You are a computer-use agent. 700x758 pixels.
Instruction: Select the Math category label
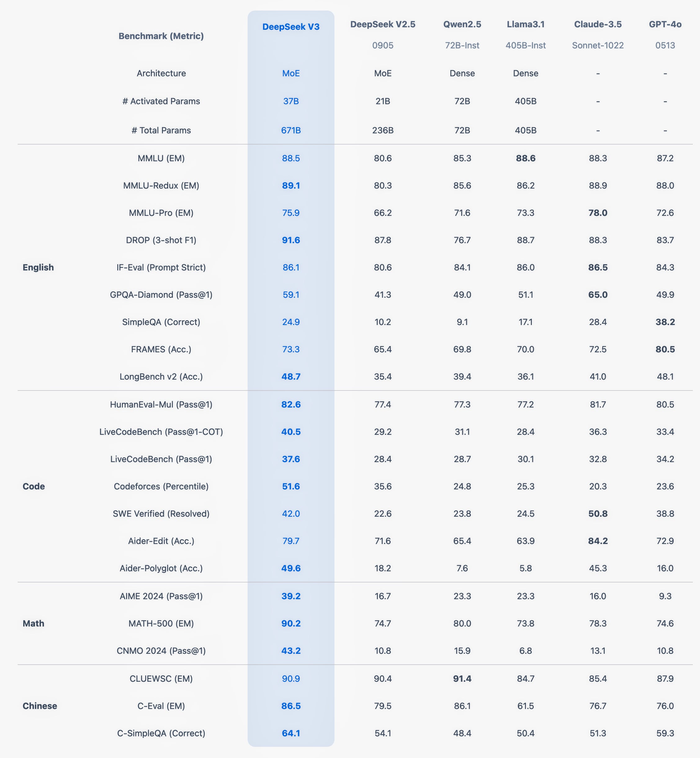(33, 623)
